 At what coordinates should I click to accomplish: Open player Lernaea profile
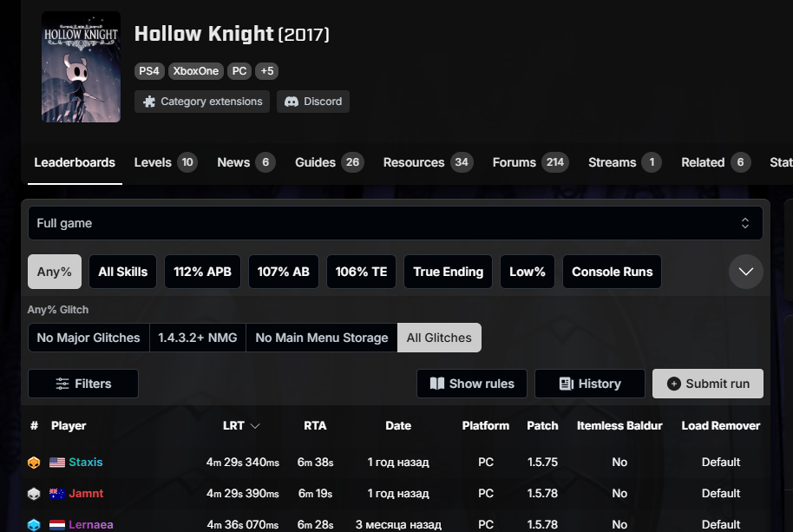pyautogui.click(x=91, y=525)
